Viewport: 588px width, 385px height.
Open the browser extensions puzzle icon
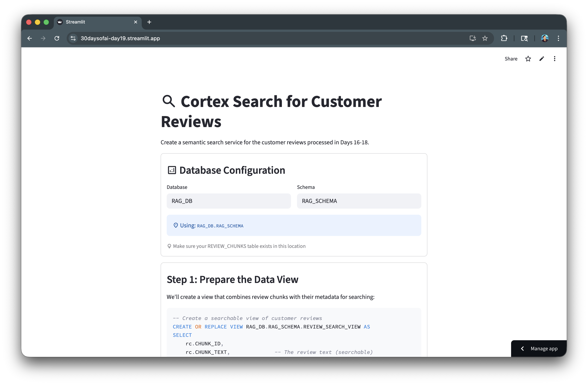coord(504,38)
